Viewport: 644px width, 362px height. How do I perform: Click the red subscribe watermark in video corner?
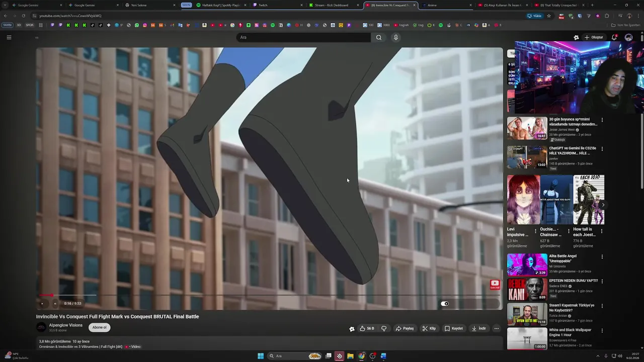tap(495, 285)
